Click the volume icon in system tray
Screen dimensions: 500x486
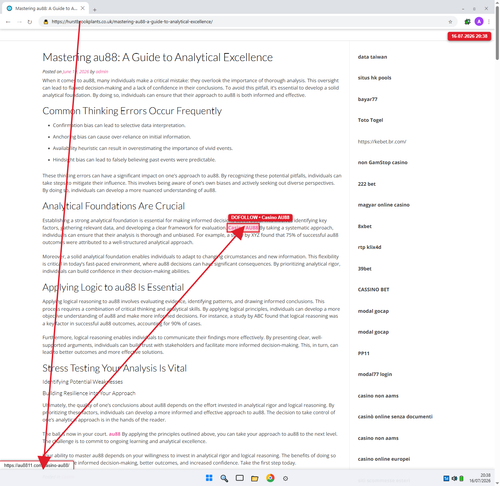coord(454,478)
